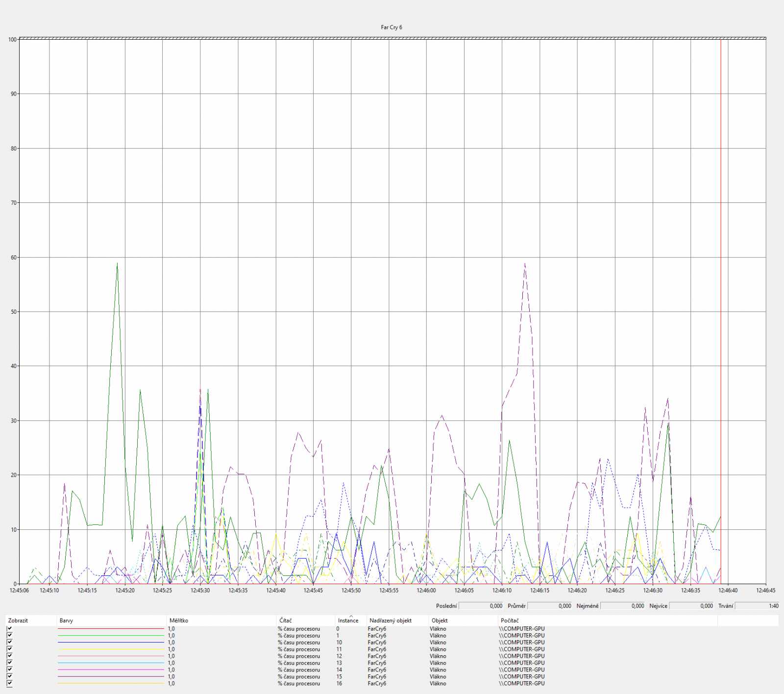Screen dimensions: 784x694
Task: Sort legend by Měřítko column
Action: [221, 620]
